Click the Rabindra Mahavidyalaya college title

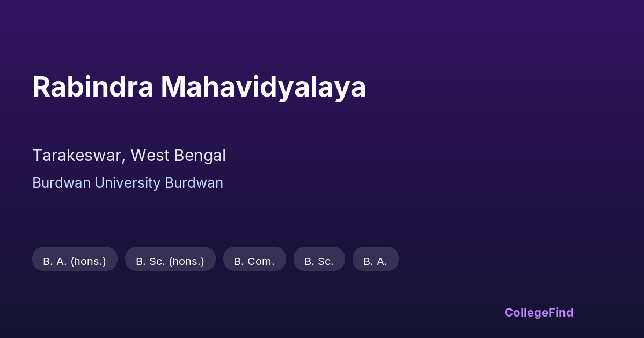pos(199,87)
